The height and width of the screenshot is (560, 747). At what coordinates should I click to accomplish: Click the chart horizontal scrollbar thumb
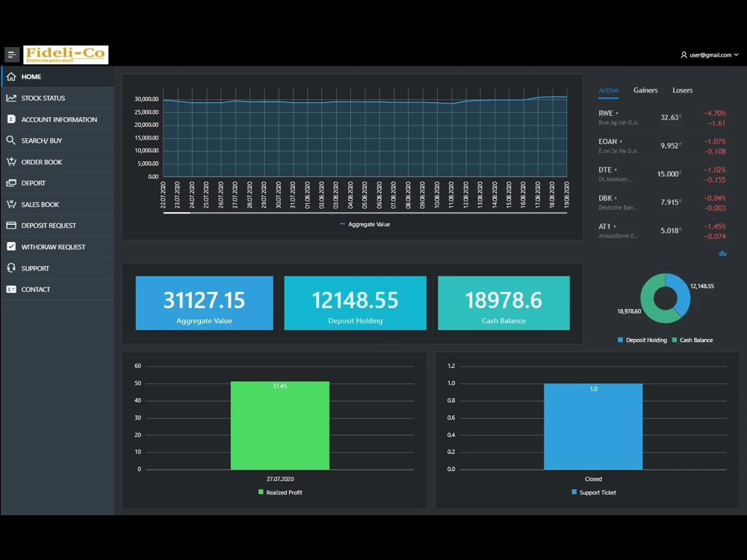(x=177, y=213)
